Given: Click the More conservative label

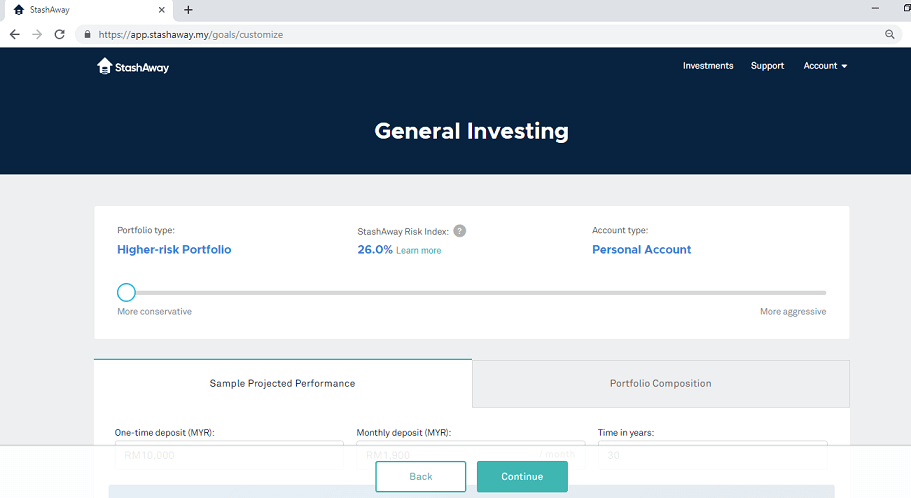Looking at the screenshot, I should pos(155,311).
